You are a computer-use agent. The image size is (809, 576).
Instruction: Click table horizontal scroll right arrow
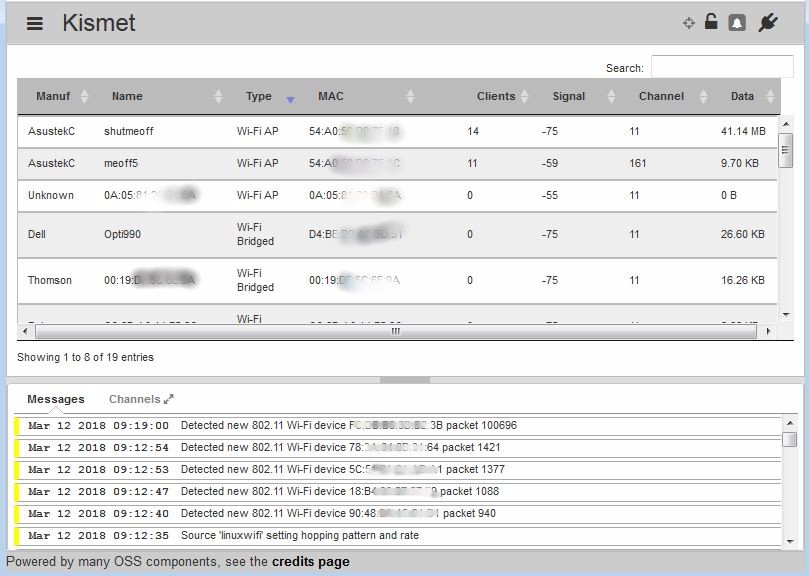[x=768, y=331]
